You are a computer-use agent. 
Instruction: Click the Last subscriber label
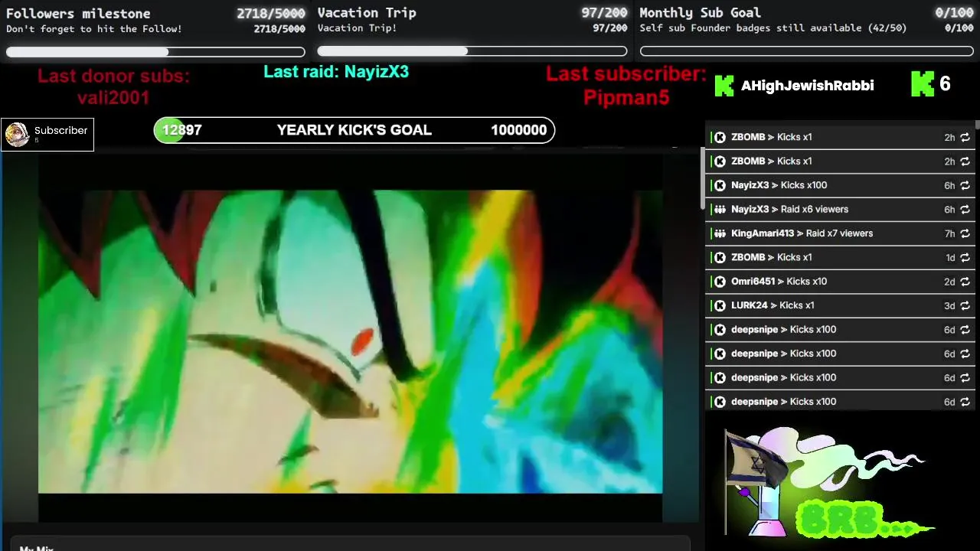(626, 74)
